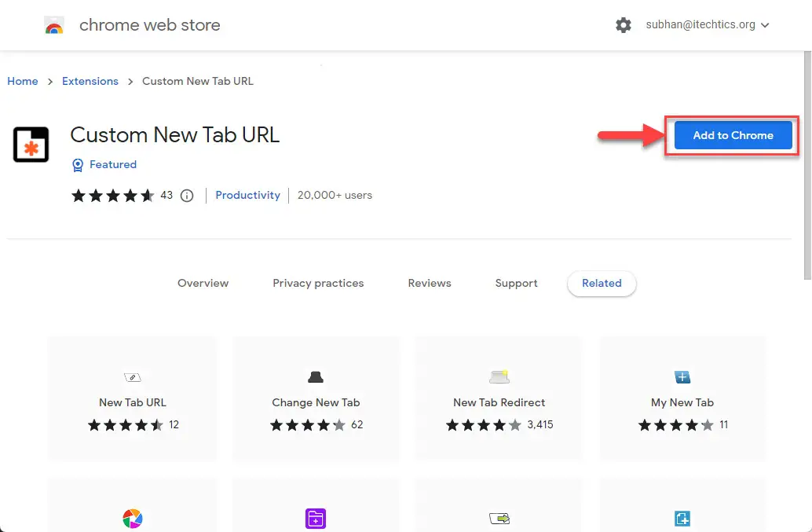
Task: Open the New Tab URL related card title
Action: 133,402
